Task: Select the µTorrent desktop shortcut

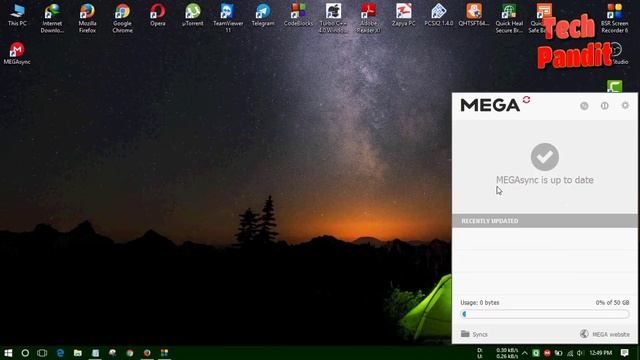Action: tap(193, 15)
